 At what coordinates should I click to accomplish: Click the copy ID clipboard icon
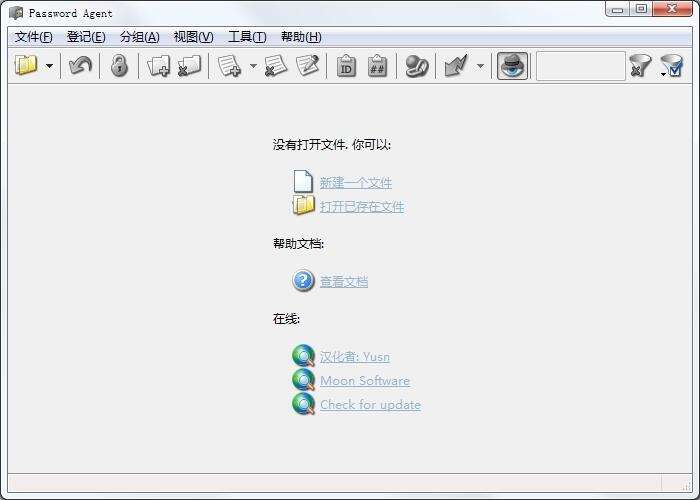346,66
